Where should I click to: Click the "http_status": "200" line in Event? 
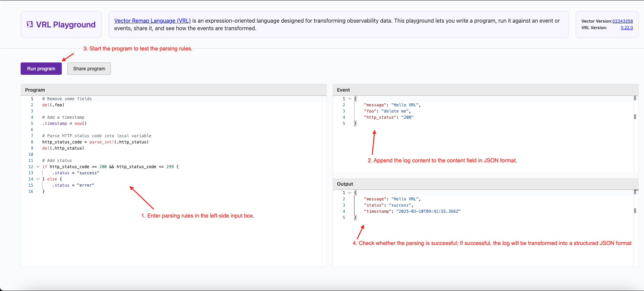point(388,117)
